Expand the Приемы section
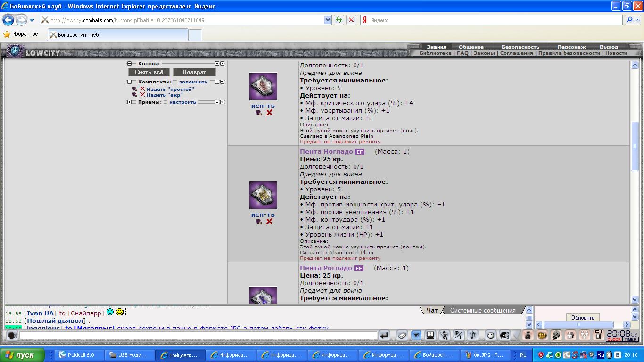This screenshot has height=362, width=644. 129,102
